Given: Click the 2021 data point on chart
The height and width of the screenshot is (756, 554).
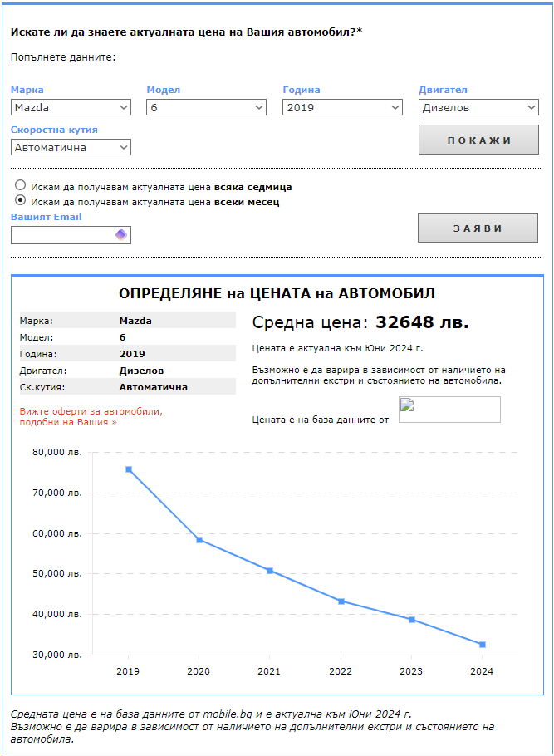Looking at the screenshot, I should coord(270,571).
